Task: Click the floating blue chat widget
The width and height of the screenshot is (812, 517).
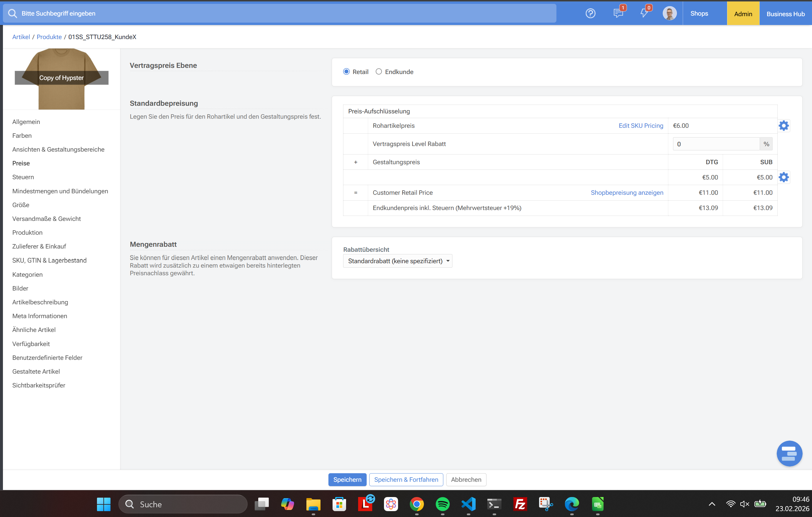Action: coord(789,454)
